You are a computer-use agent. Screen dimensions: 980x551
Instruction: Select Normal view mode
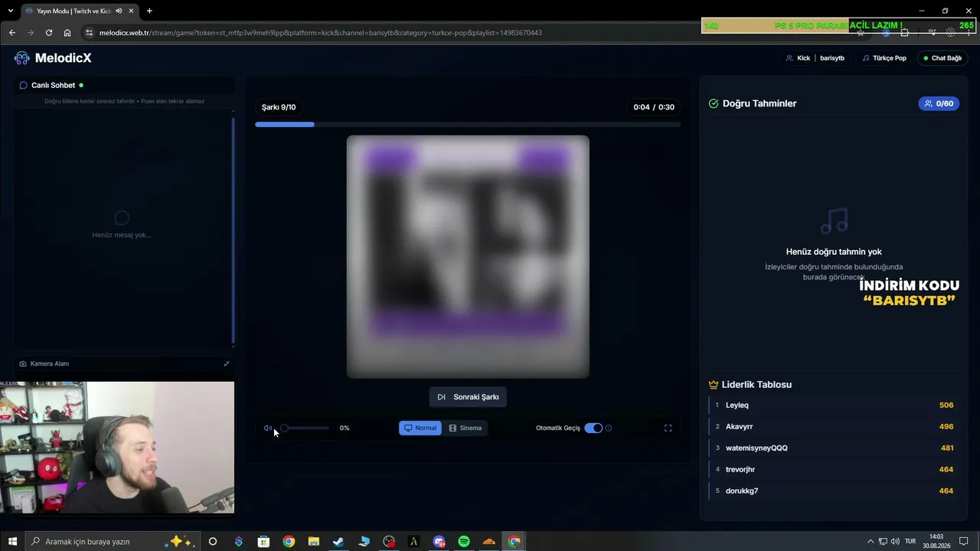click(x=420, y=429)
